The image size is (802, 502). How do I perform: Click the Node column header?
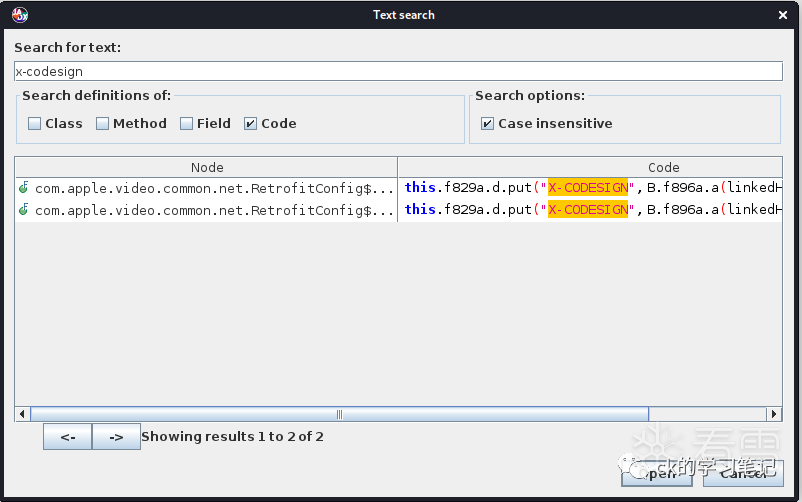coord(207,167)
